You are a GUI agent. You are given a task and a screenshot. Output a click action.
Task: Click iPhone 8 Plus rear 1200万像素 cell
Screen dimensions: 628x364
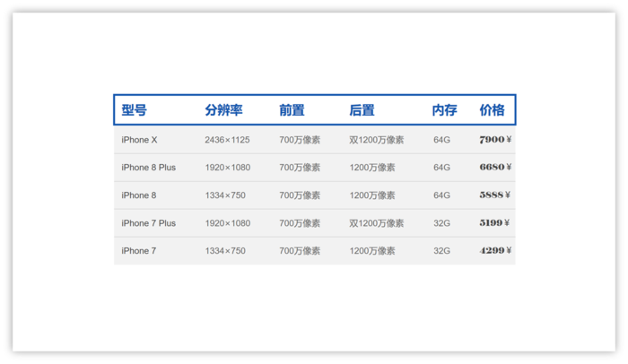point(372,168)
